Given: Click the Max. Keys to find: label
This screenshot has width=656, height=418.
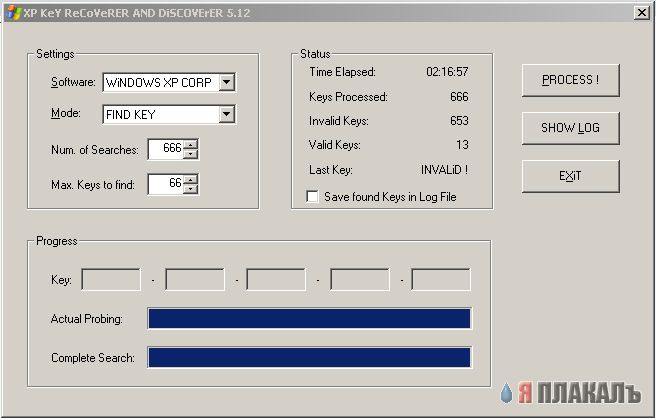Looking at the screenshot, I should click(93, 185).
